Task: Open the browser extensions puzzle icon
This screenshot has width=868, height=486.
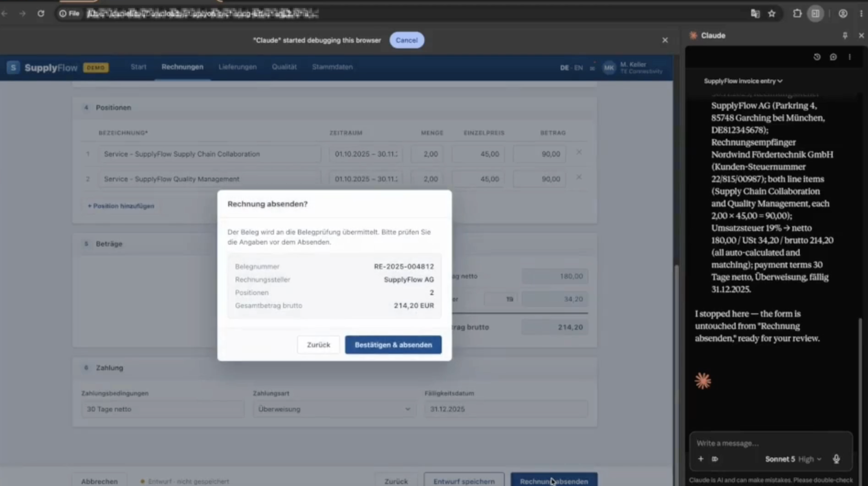Action: point(797,13)
